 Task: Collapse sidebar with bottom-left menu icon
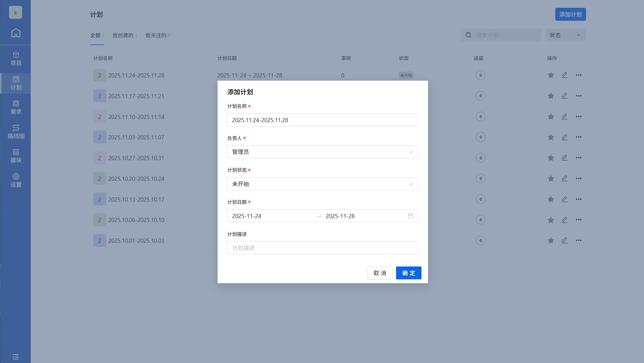point(16,357)
